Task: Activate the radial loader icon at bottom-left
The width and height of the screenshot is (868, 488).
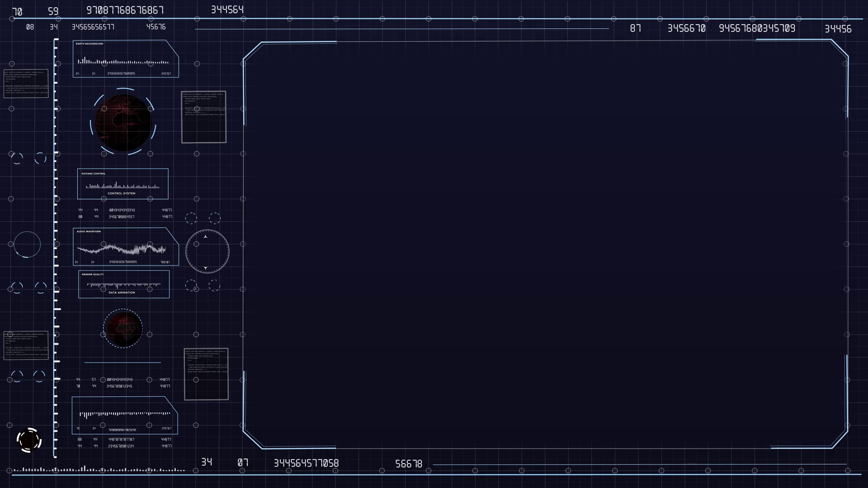Action: [28, 440]
